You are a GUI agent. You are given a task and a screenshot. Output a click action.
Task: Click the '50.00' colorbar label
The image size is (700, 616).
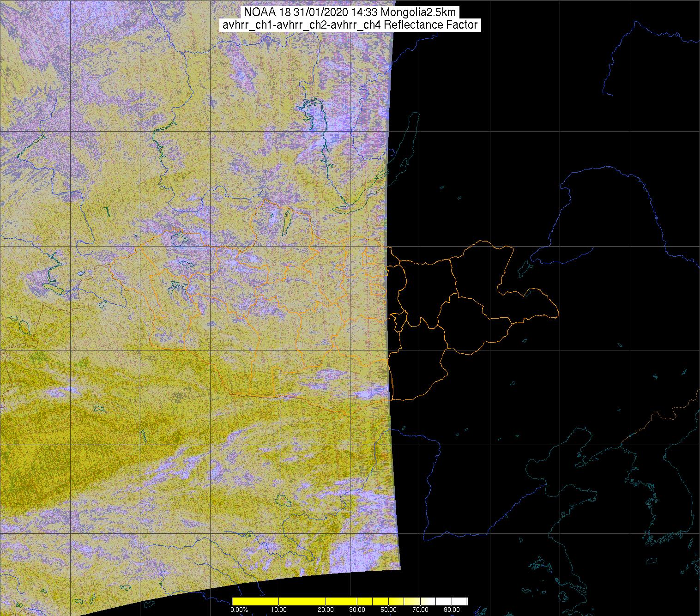pos(389,610)
